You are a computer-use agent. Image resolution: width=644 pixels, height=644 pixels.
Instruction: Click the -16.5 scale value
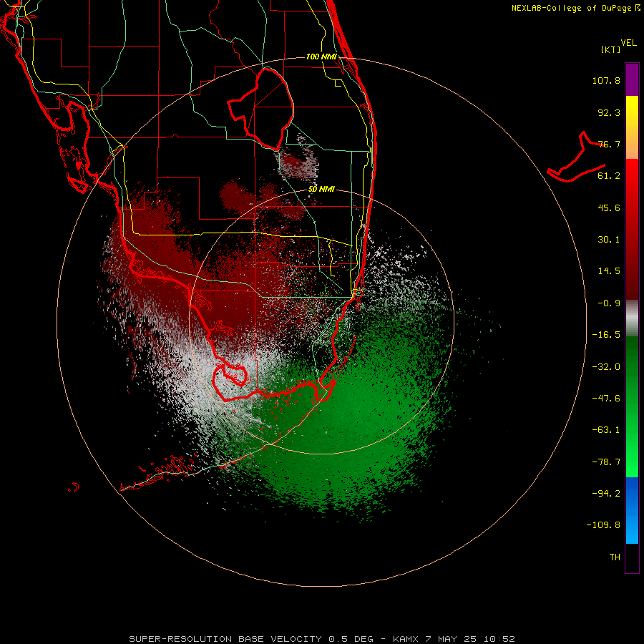(606, 335)
